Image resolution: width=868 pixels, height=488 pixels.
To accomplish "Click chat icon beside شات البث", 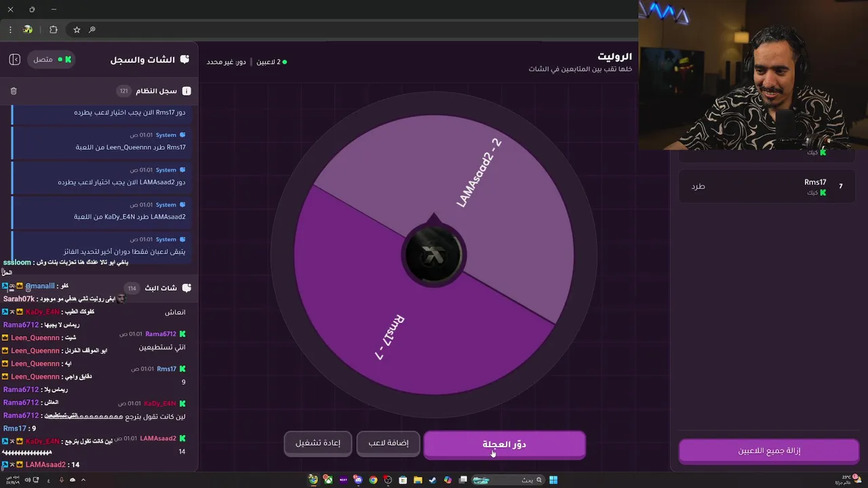I will [x=186, y=288].
